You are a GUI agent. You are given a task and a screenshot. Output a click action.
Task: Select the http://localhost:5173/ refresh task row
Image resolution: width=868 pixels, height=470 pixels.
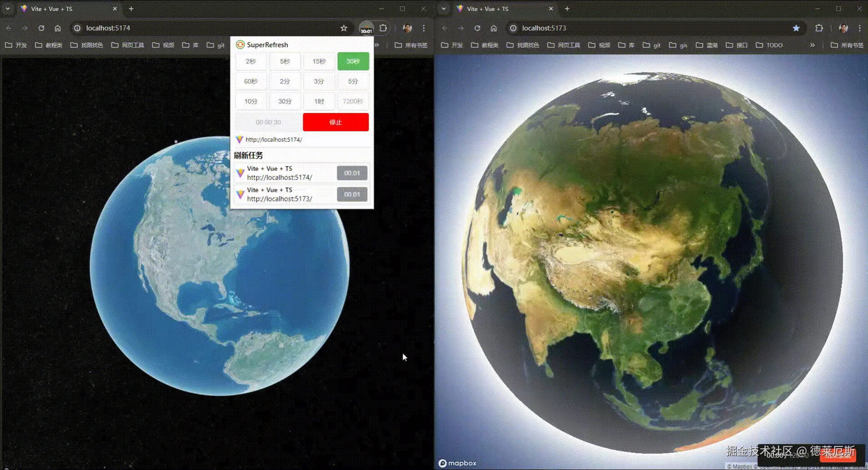[x=302, y=195]
